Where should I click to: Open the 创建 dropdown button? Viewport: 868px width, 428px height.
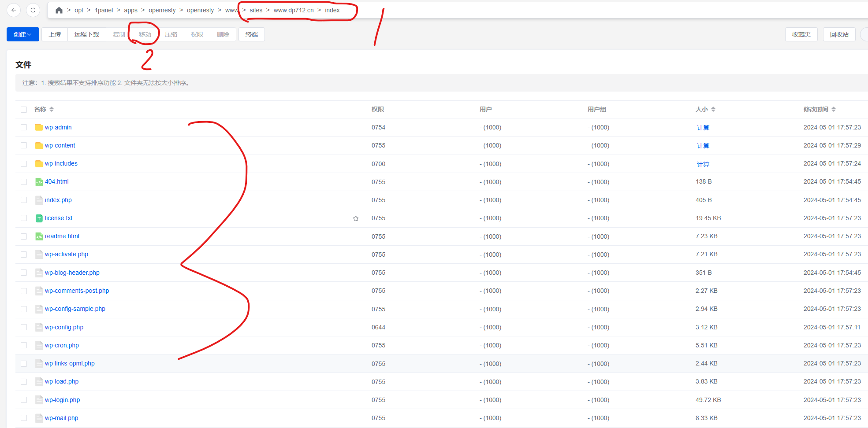click(x=22, y=34)
